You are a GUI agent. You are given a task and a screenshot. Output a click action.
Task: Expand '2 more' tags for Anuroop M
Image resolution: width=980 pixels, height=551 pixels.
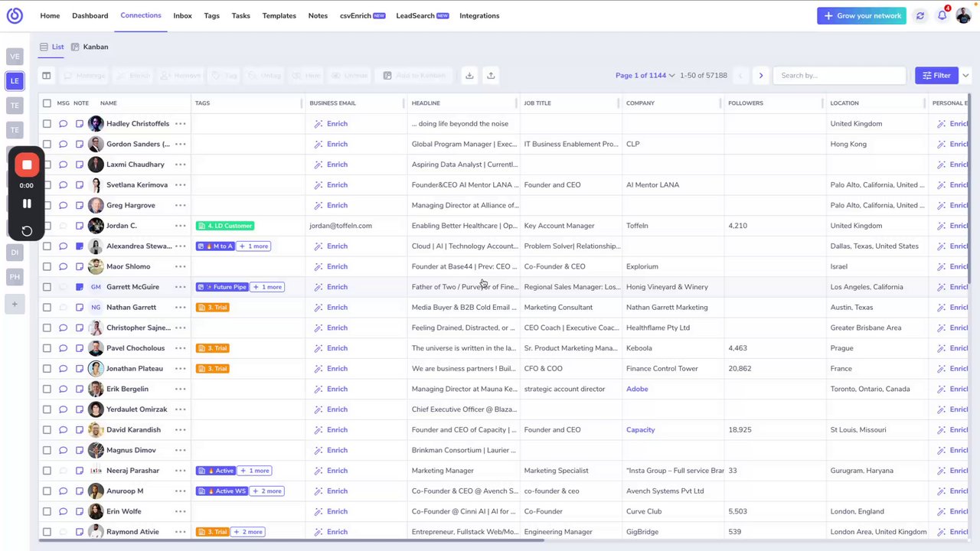(x=267, y=491)
